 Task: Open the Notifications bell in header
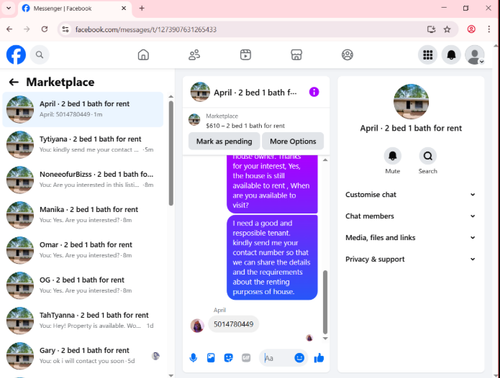[451, 55]
